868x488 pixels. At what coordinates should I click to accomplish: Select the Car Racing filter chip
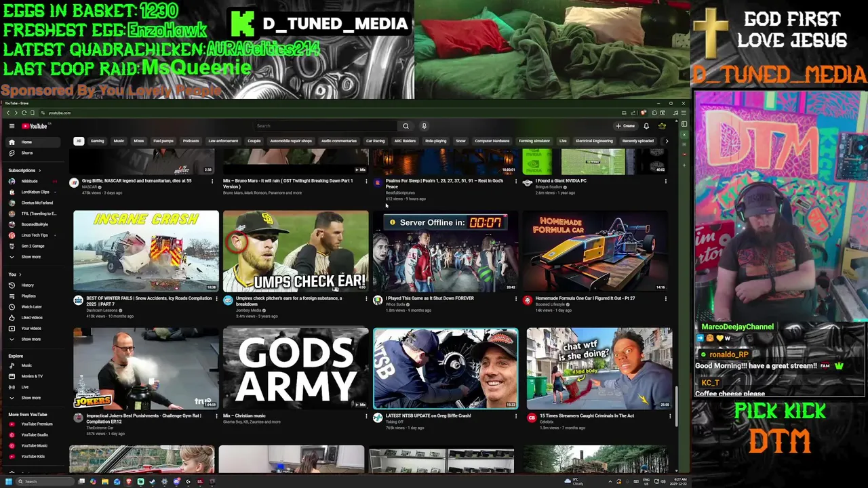(375, 141)
